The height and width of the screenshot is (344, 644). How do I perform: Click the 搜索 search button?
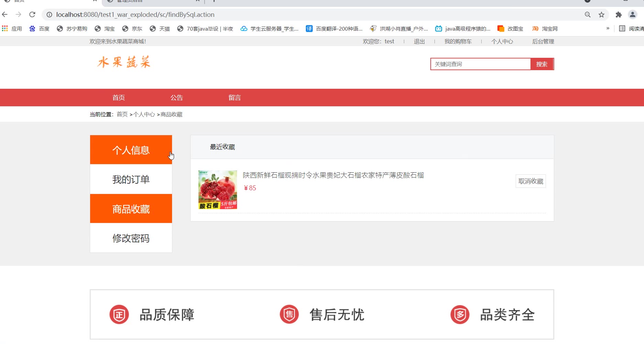click(x=542, y=64)
